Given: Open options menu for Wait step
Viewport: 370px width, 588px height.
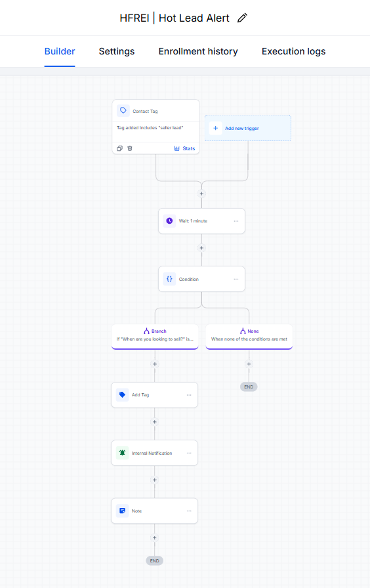Looking at the screenshot, I should pos(236,221).
